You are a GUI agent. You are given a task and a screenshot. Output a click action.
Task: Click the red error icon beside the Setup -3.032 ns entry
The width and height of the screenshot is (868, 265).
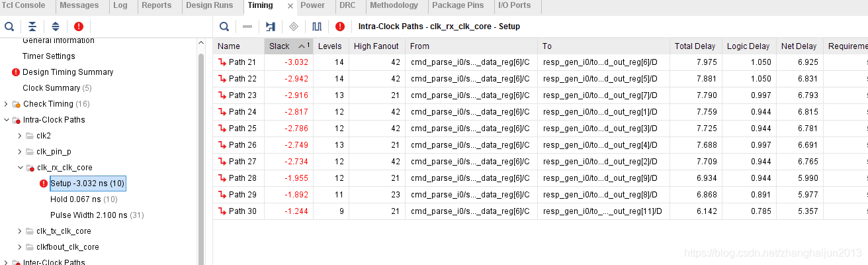pyautogui.click(x=44, y=184)
